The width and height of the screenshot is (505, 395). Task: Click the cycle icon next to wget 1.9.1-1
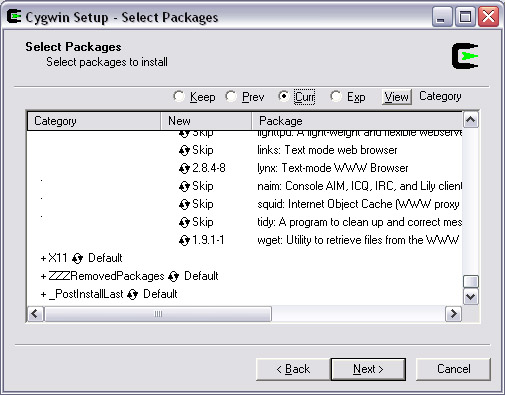click(x=184, y=240)
